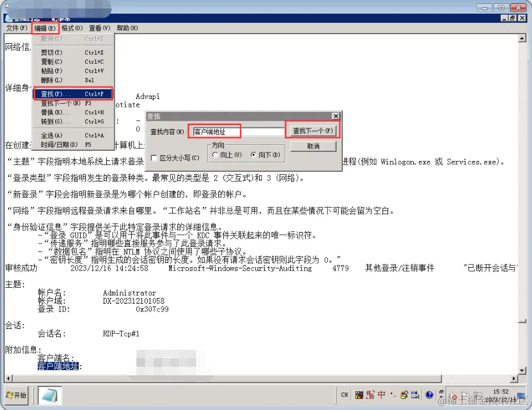532x410 pixels.
Task: Click vertical scrollbar down arrow
Action: [522, 370]
